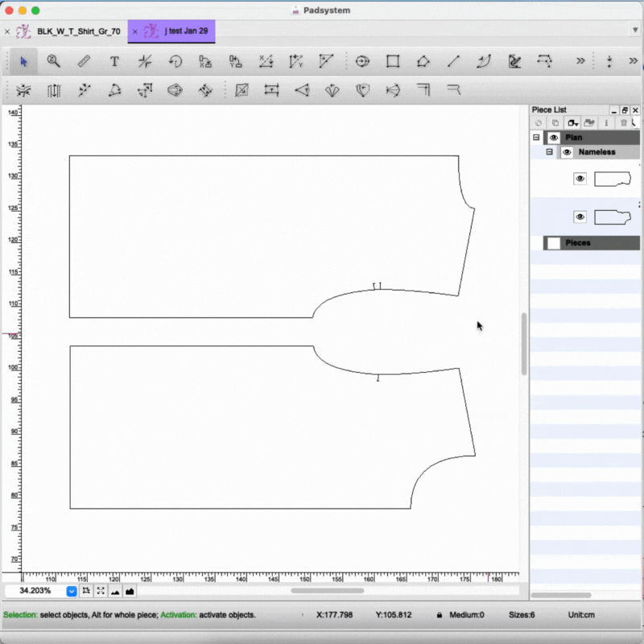This screenshot has height=644, width=644.
Task: Click the small-mountain size button in bottom bar
Action: pos(115,591)
